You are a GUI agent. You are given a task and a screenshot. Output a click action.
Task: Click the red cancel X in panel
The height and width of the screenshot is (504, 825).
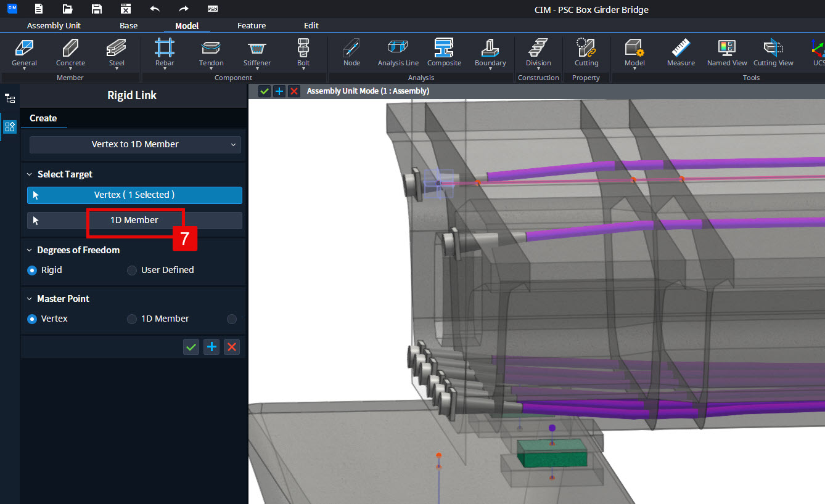232,347
